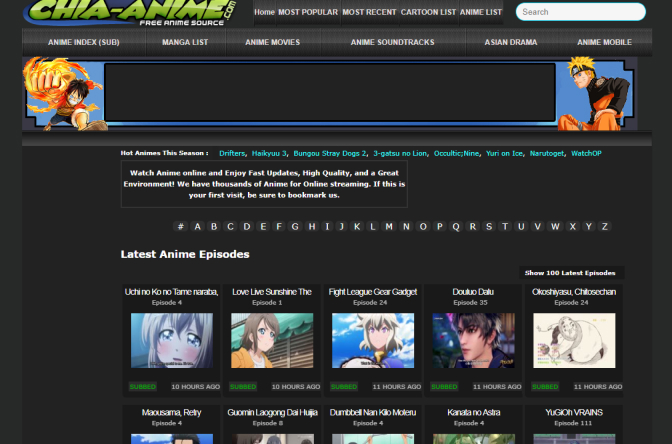672x444 pixels.
Task: Open the Home menu item
Action: click(264, 12)
